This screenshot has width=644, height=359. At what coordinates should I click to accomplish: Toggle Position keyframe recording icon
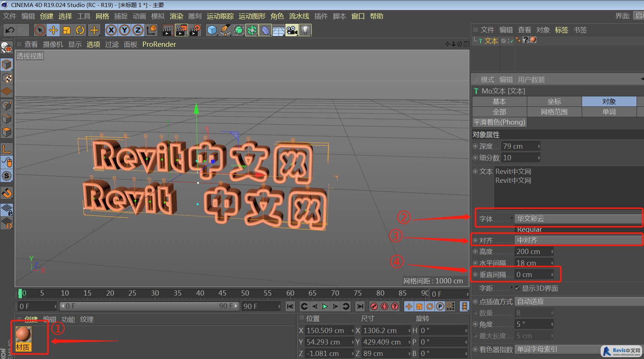coord(409,306)
